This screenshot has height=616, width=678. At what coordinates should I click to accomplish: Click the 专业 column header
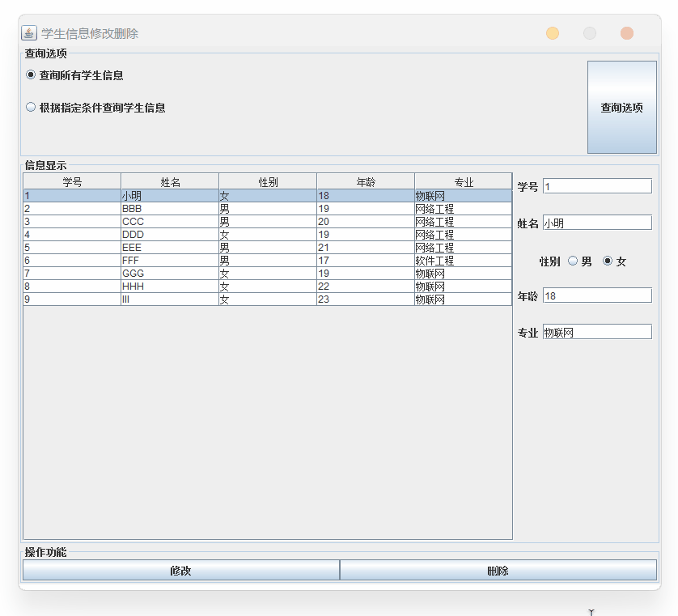click(x=464, y=181)
